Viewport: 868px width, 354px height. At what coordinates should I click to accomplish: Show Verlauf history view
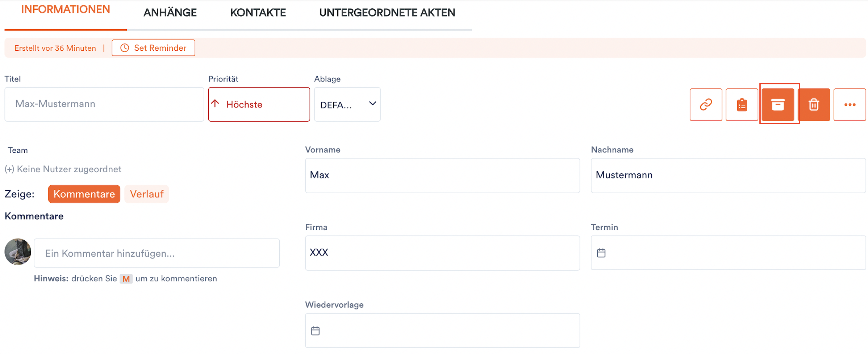coord(147,194)
